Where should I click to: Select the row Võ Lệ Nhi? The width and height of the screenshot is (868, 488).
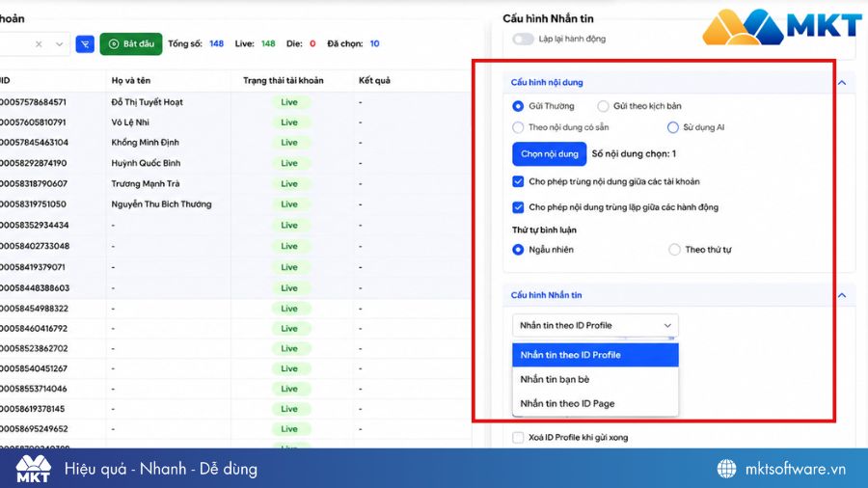[x=235, y=122]
